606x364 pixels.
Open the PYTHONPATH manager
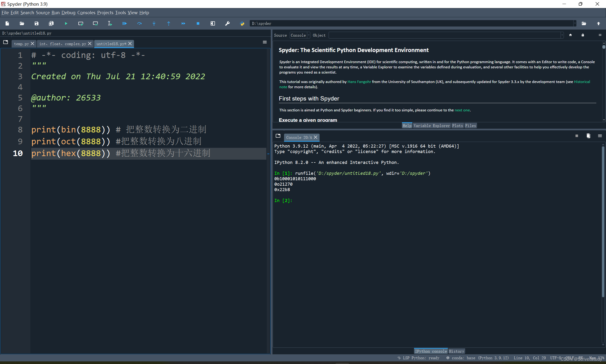click(x=242, y=23)
